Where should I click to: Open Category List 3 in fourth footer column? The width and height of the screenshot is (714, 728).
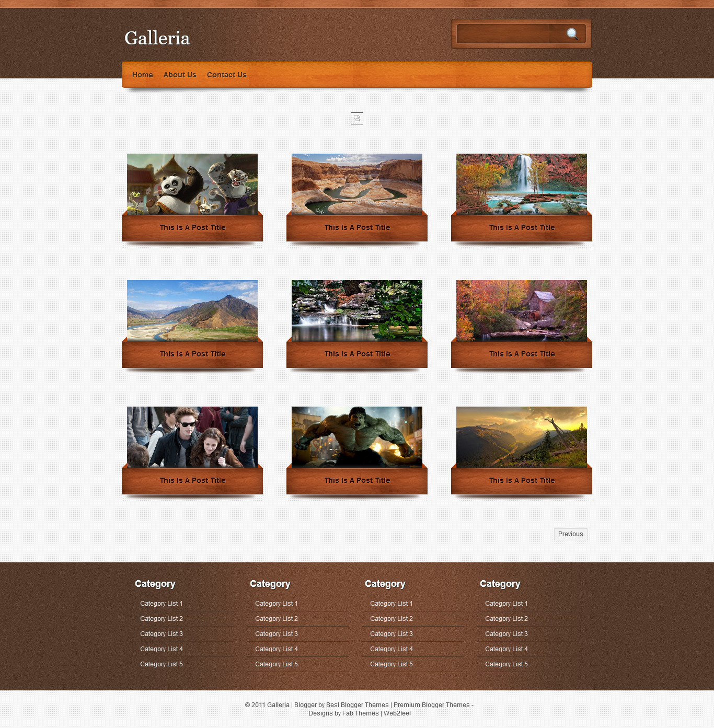pos(506,634)
